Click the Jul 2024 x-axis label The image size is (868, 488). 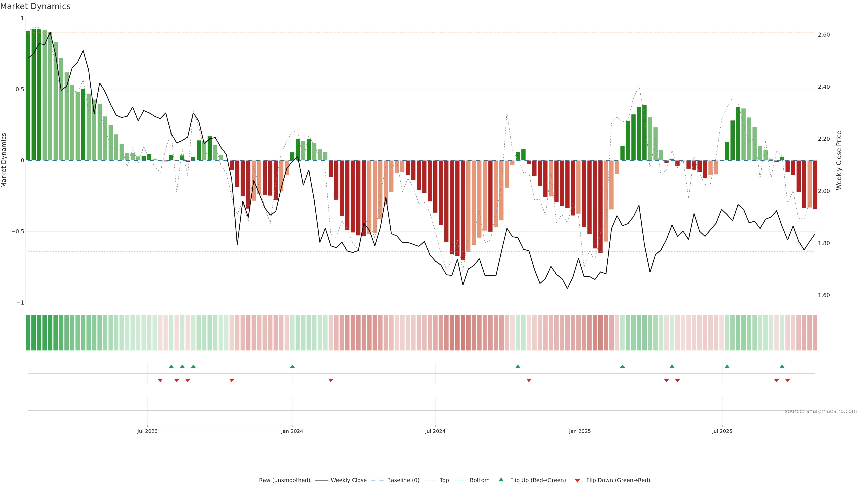435,431
